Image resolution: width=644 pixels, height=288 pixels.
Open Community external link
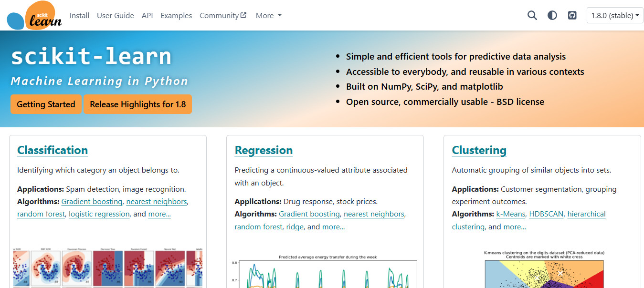(223, 15)
